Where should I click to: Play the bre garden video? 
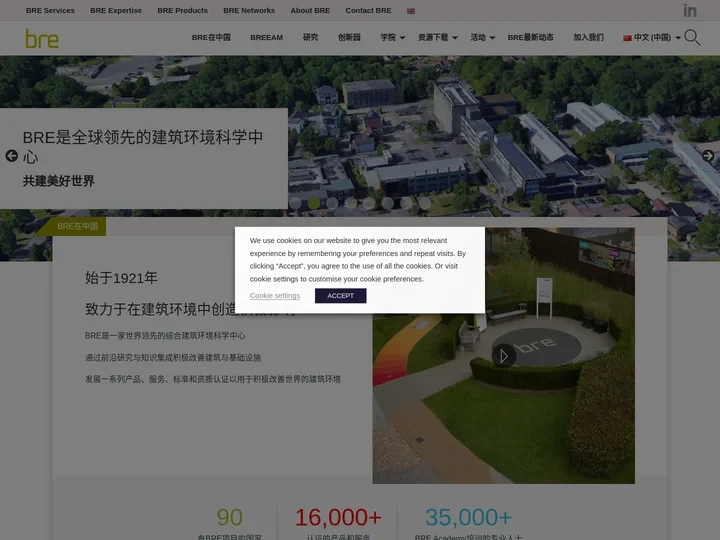(504, 355)
